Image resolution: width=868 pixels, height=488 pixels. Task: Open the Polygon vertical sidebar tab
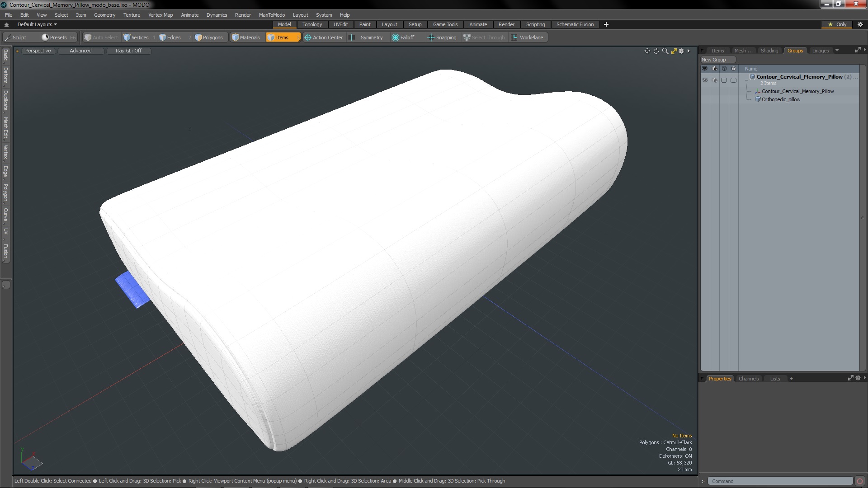point(5,193)
